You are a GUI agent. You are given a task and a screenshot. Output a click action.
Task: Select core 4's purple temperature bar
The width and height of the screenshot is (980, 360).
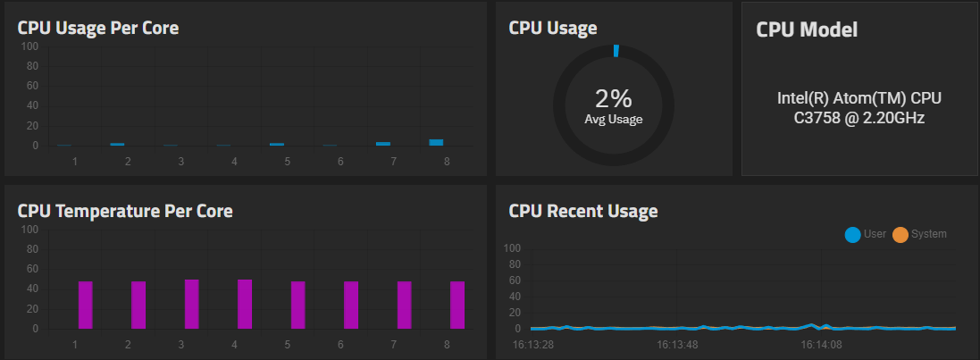(x=245, y=304)
